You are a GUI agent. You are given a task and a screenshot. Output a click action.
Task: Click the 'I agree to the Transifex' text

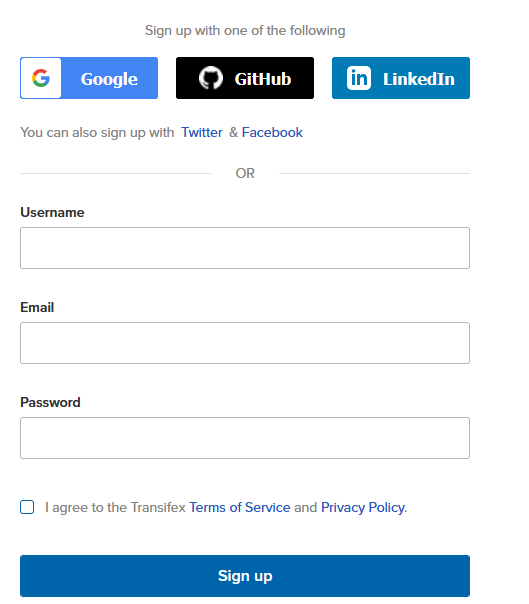(115, 508)
